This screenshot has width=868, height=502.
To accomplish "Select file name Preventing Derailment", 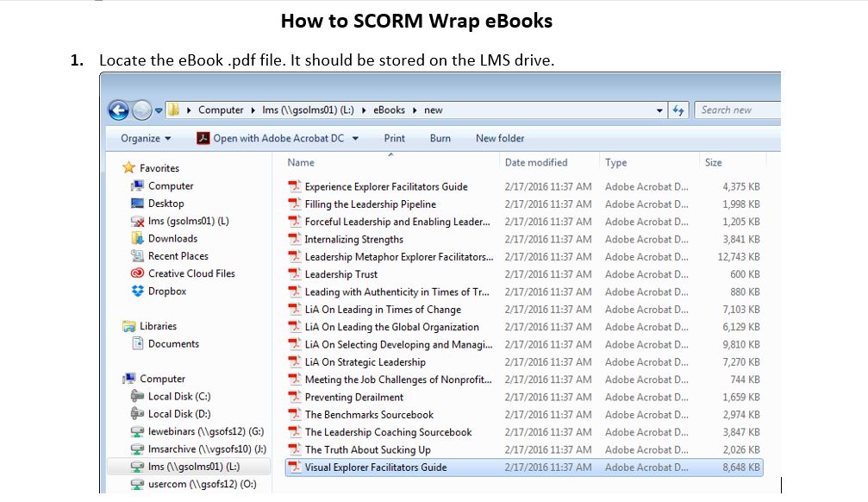I will (x=353, y=397).
